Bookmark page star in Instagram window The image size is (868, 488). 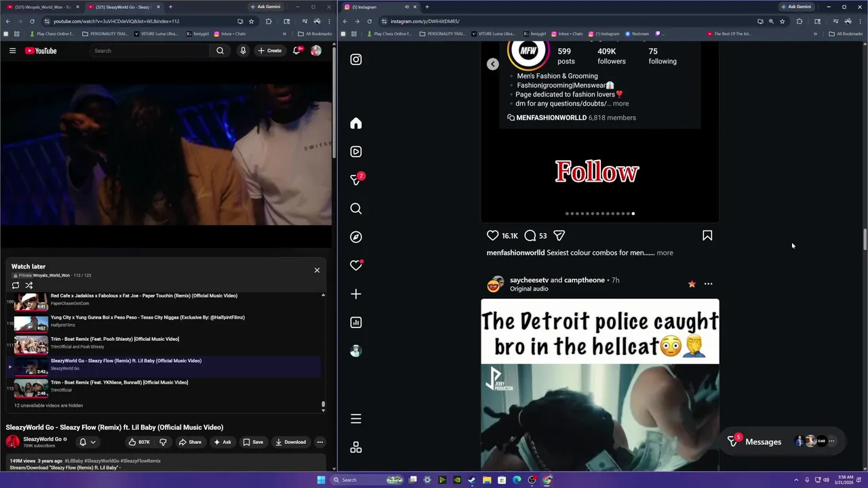782,21
